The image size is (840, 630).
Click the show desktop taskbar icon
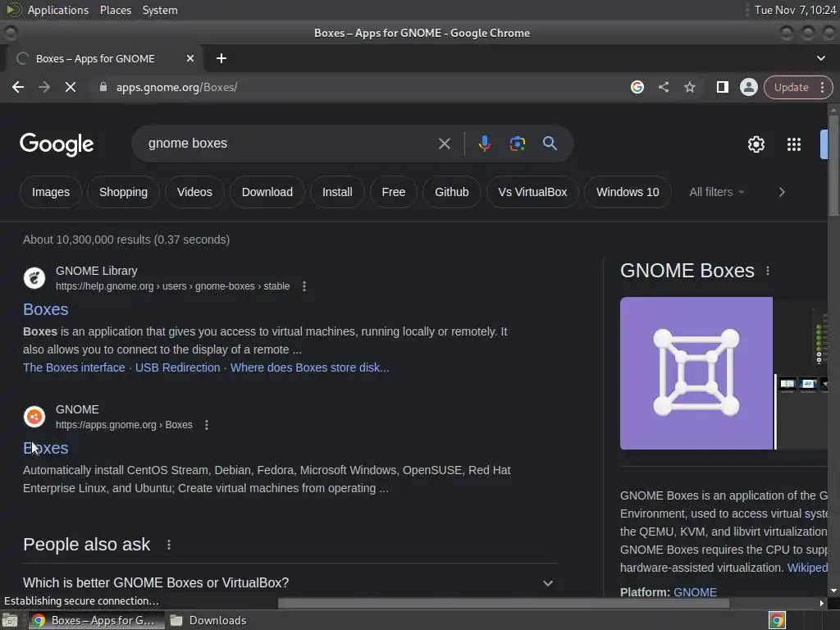10,620
